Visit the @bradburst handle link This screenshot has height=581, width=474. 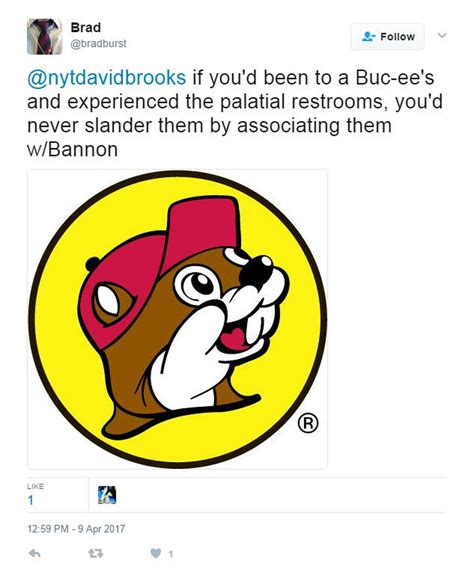pyautogui.click(x=98, y=44)
